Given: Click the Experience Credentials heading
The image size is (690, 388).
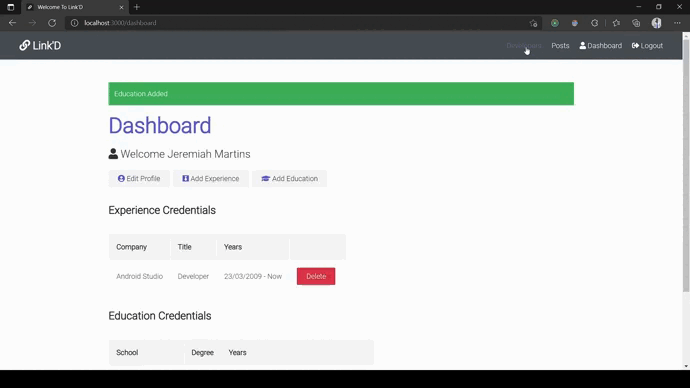Looking at the screenshot, I should (x=162, y=210).
